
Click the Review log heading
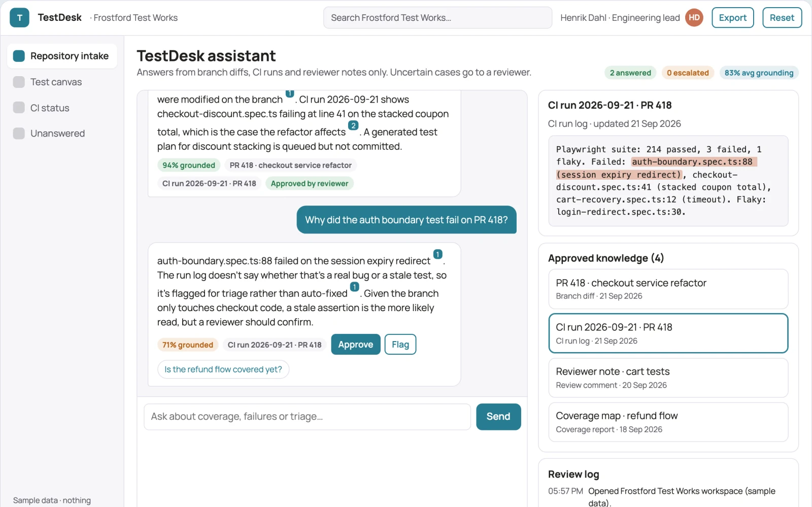pos(573,475)
